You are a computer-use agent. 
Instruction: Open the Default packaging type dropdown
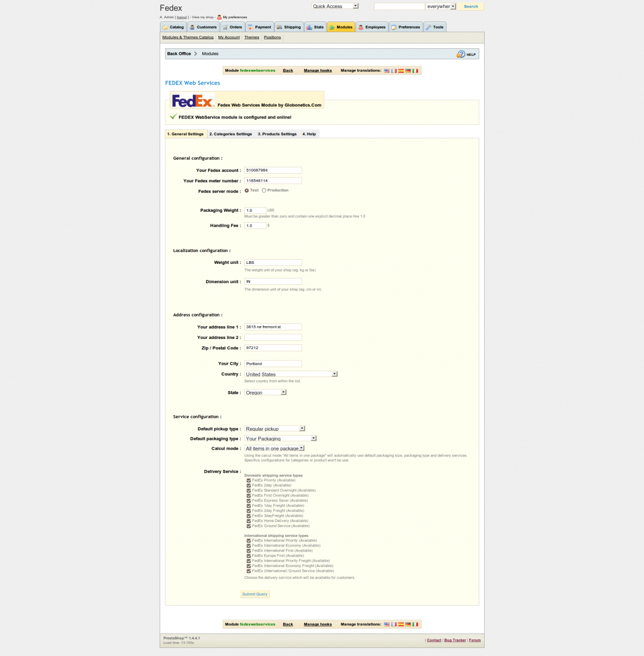tap(281, 439)
